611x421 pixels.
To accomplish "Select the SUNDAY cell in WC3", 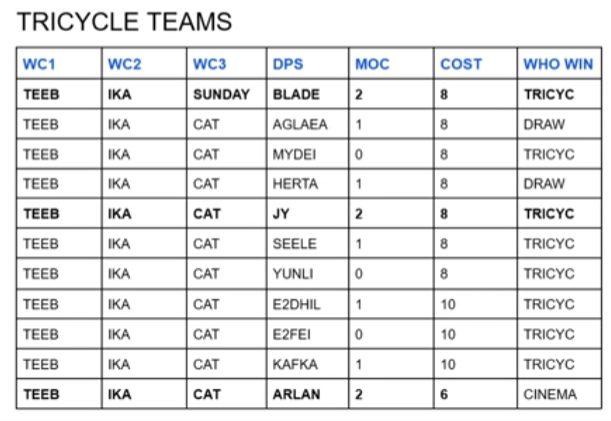I will click(227, 94).
